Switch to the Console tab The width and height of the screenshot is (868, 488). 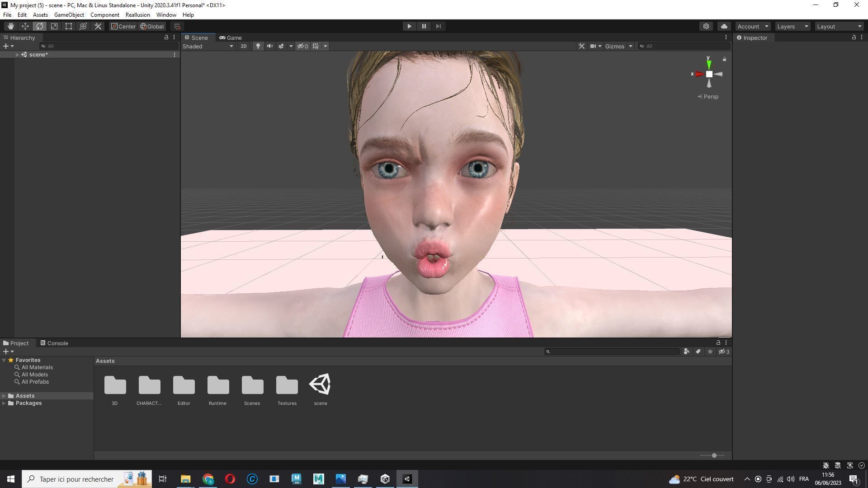coord(54,343)
